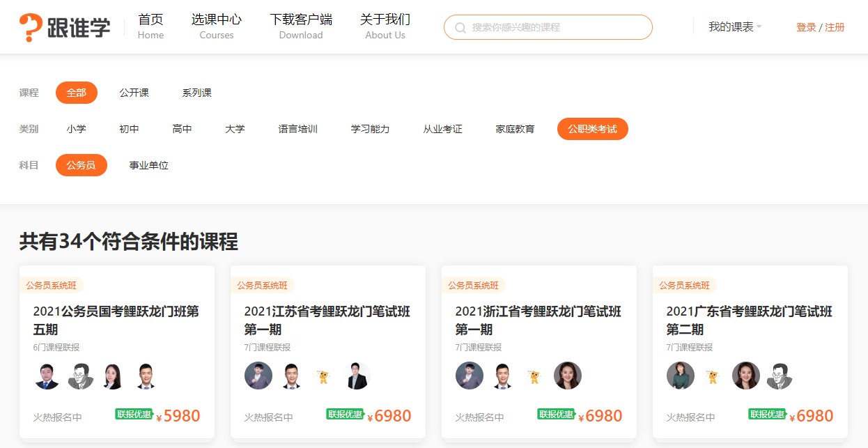Click the 注册 register link
The width and height of the screenshot is (868, 448).
(833, 26)
